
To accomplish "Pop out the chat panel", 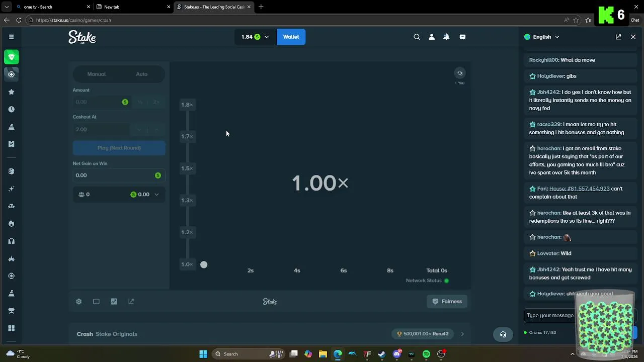I will pyautogui.click(x=618, y=37).
